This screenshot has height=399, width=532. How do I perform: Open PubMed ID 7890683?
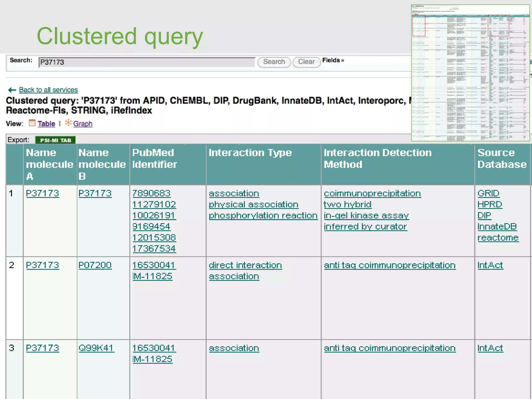(x=151, y=194)
